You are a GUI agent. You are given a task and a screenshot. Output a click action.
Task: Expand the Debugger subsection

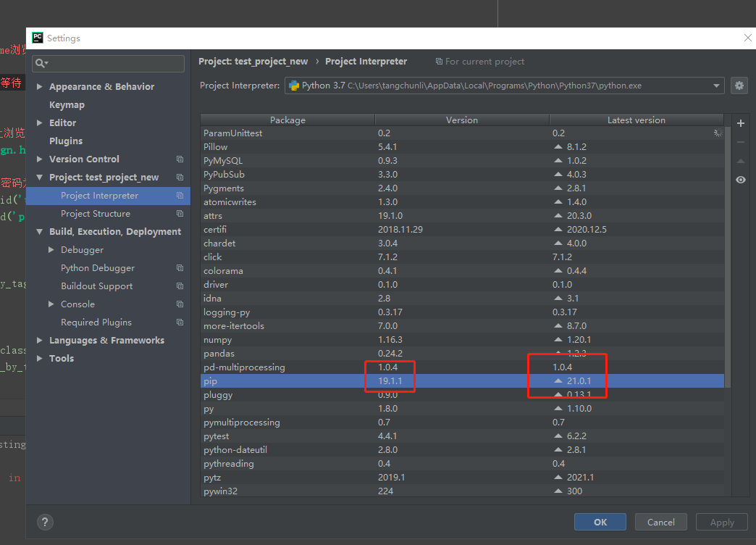(51, 249)
